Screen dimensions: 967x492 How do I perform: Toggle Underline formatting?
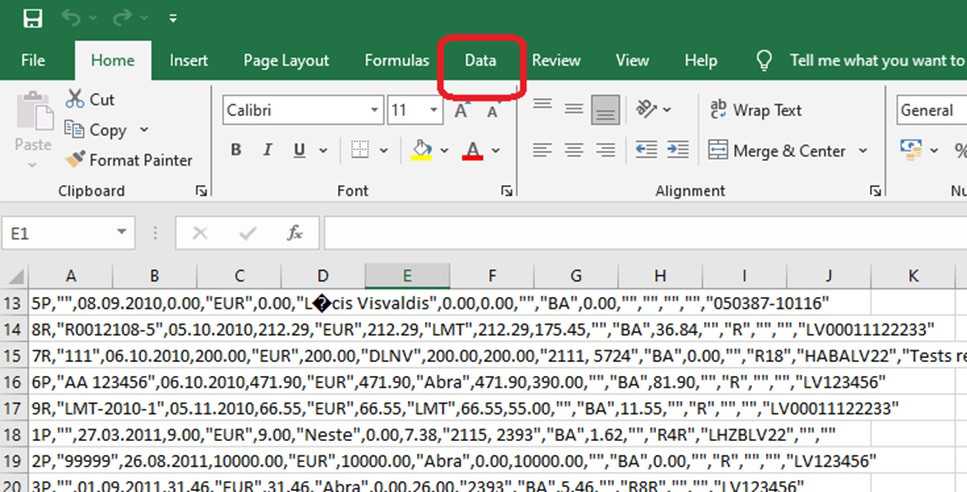pos(300,150)
